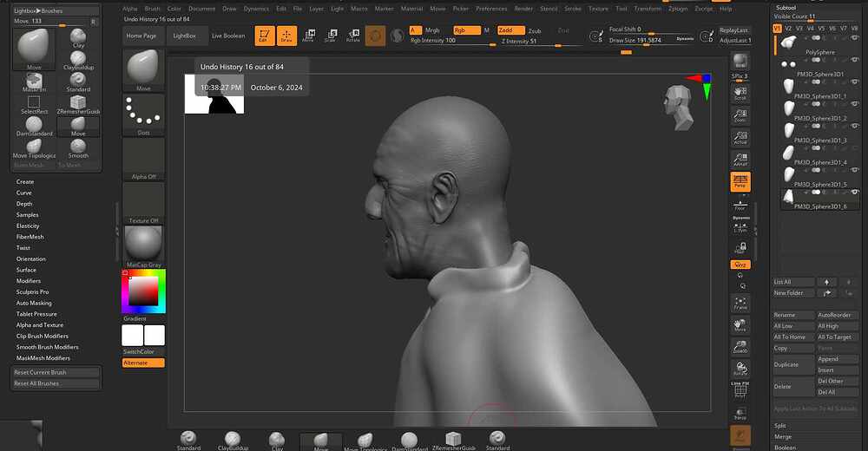Choose the SelectRect brush
The width and height of the screenshot is (868, 451).
(34, 105)
